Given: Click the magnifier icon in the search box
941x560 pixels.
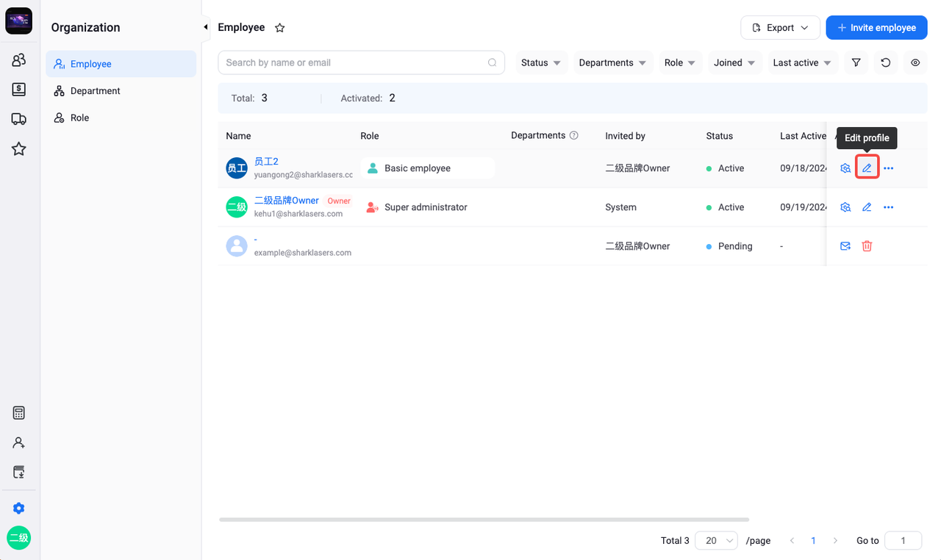Looking at the screenshot, I should coord(493,62).
